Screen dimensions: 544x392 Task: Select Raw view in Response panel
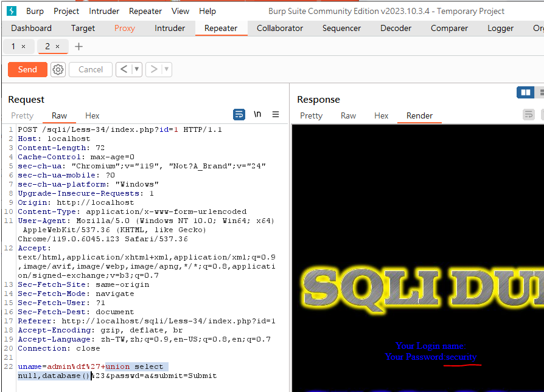348,115
